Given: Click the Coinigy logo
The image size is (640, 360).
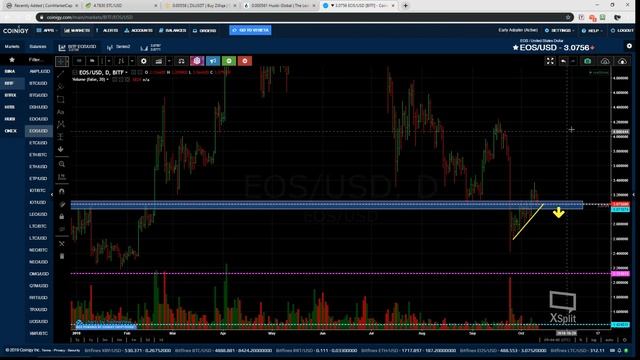Looking at the screenshot, I should click(x=16, y=31).
